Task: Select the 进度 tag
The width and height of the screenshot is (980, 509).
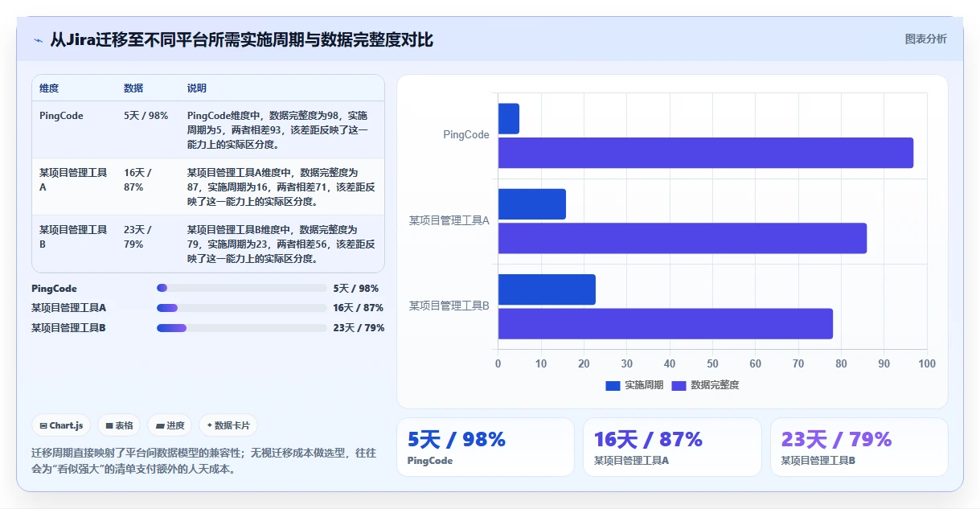Action: coord(170,425)
